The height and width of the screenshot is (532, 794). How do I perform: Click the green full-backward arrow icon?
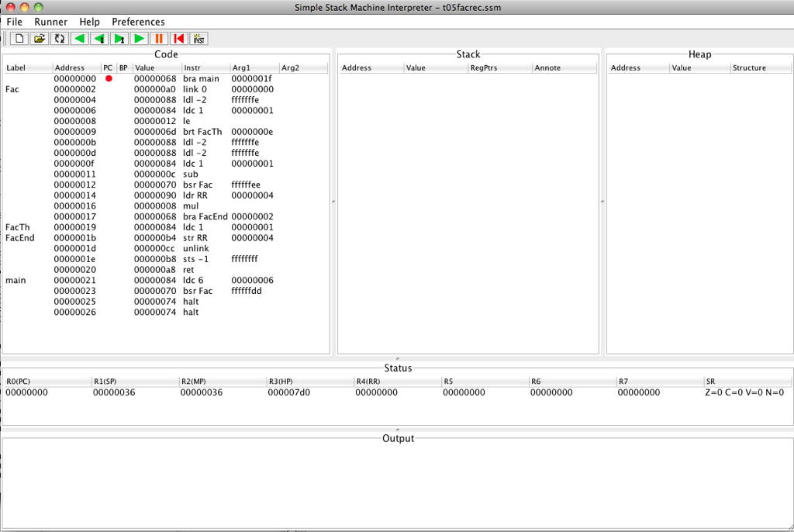point(79,38)
